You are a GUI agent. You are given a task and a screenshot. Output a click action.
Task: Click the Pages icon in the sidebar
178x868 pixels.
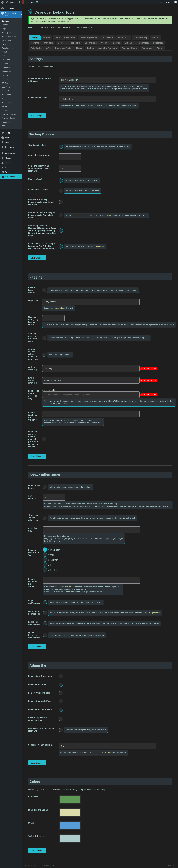click(x=2, y=142)
